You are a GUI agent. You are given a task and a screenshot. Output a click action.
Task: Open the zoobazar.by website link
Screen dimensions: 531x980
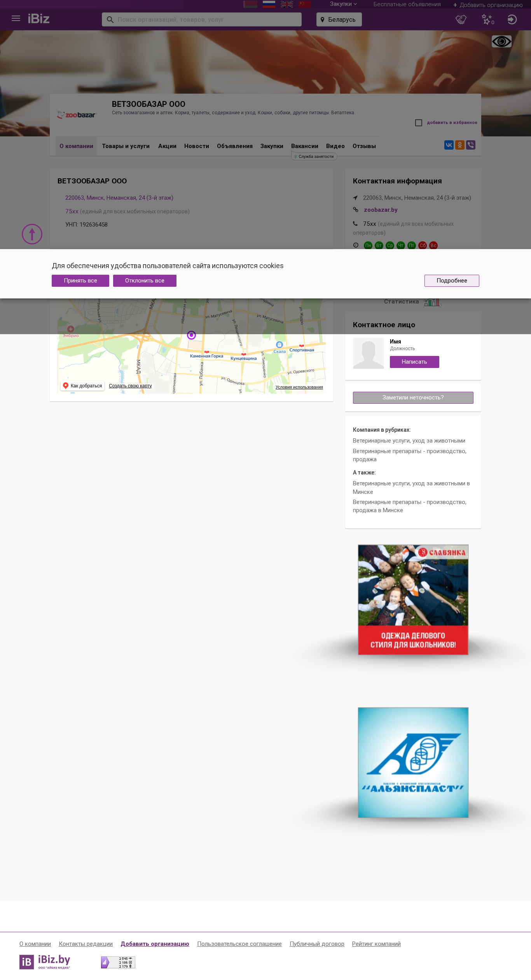[x=381, y=210]
